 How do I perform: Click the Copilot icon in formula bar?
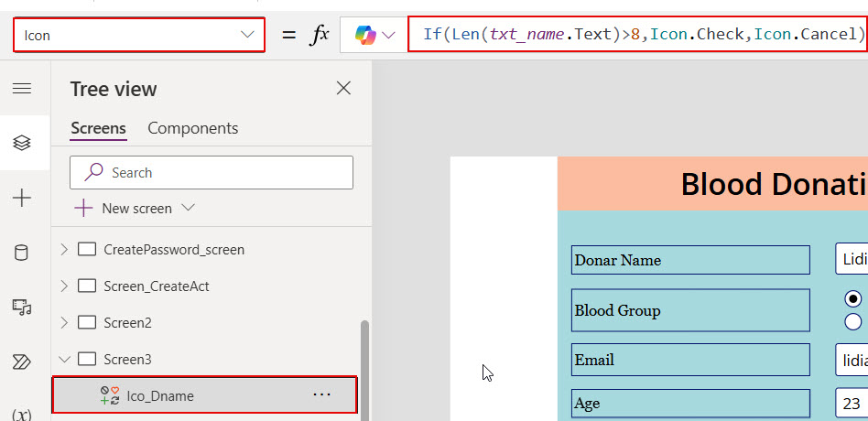point(364,35)
